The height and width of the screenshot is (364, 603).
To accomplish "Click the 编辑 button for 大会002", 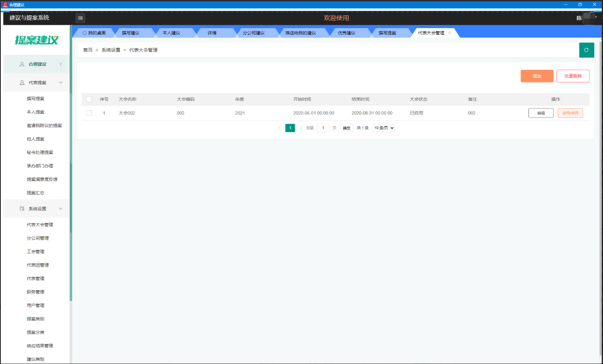I will 540,113.
